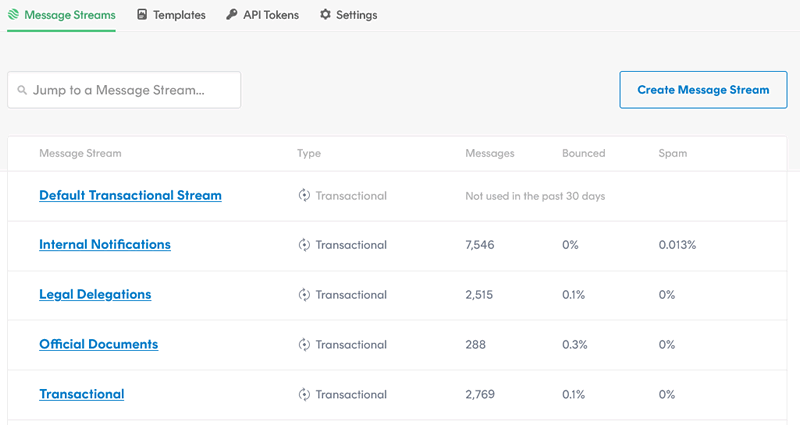Click the Templates tab icon
This screenshot has height=425, width=800.
point(142,15)
